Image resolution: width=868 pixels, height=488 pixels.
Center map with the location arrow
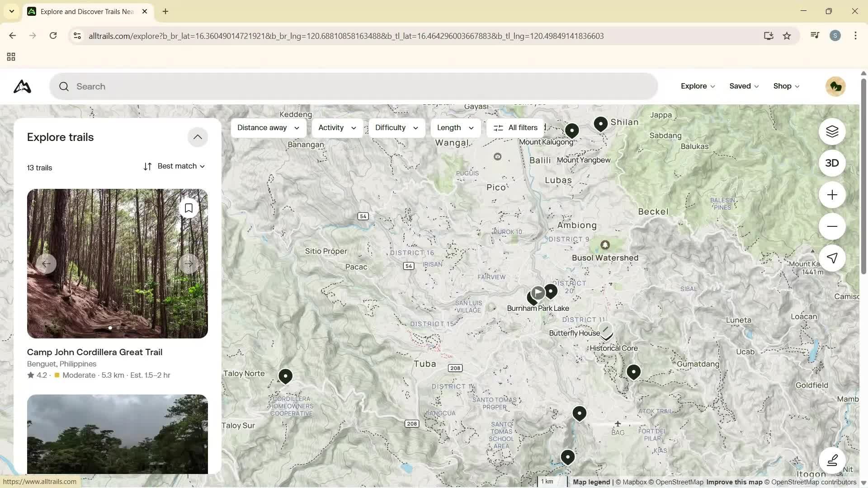click(832, 258)
